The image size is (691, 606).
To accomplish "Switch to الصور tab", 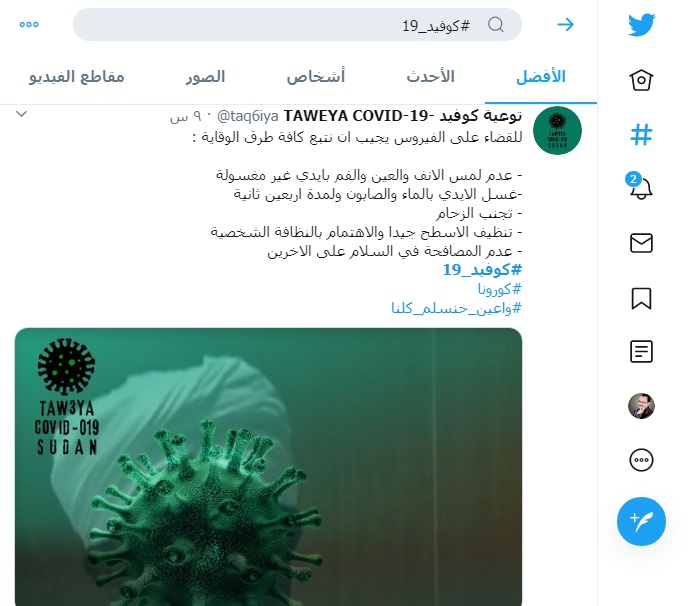I will (205, 77).
